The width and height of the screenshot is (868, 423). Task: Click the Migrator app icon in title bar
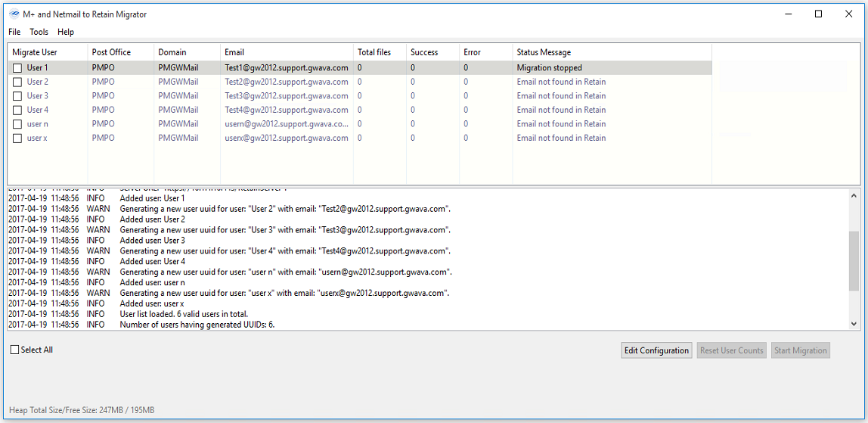(14, 14)
